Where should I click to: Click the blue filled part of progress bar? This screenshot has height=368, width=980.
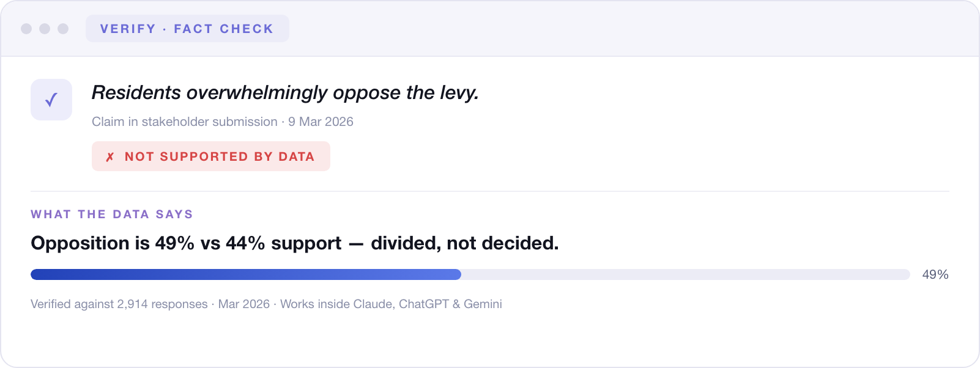point(246,274)
